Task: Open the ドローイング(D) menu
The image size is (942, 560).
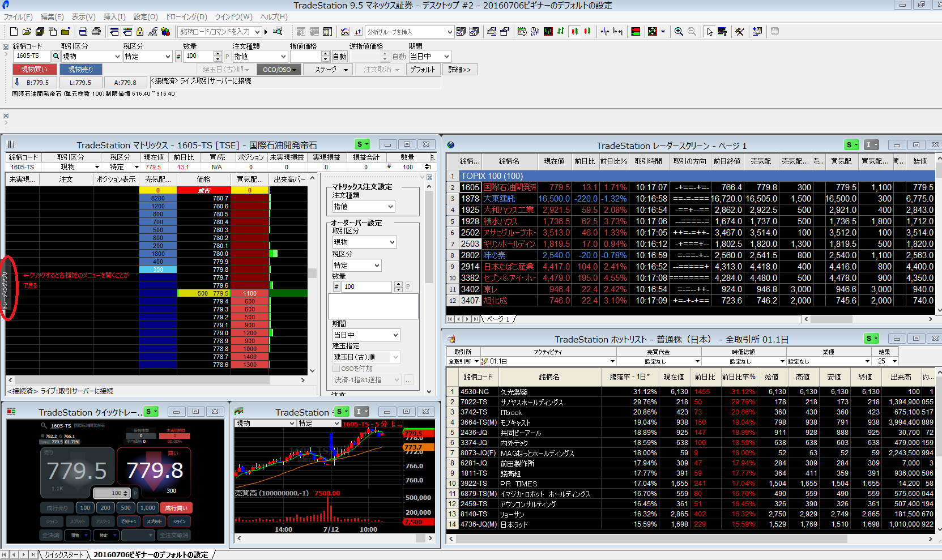Action: click(186, 17)
